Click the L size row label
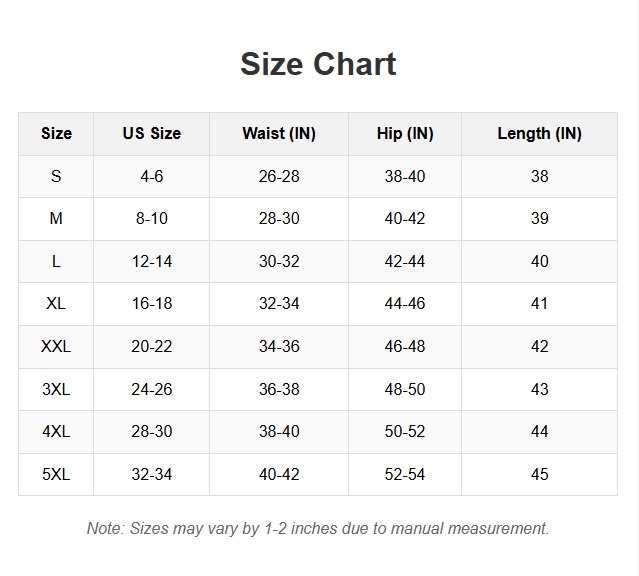Screen dimensions: 639x576 point(56,261)
